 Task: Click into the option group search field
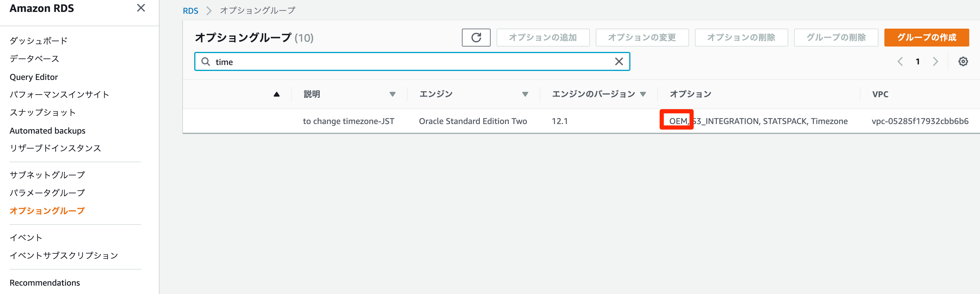(x=411, y=61)
